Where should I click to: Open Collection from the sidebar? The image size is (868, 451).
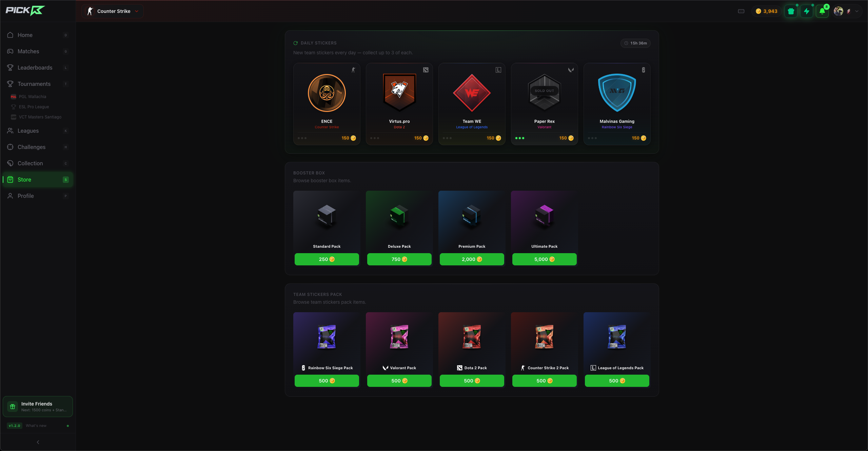(x=30, y=163)
